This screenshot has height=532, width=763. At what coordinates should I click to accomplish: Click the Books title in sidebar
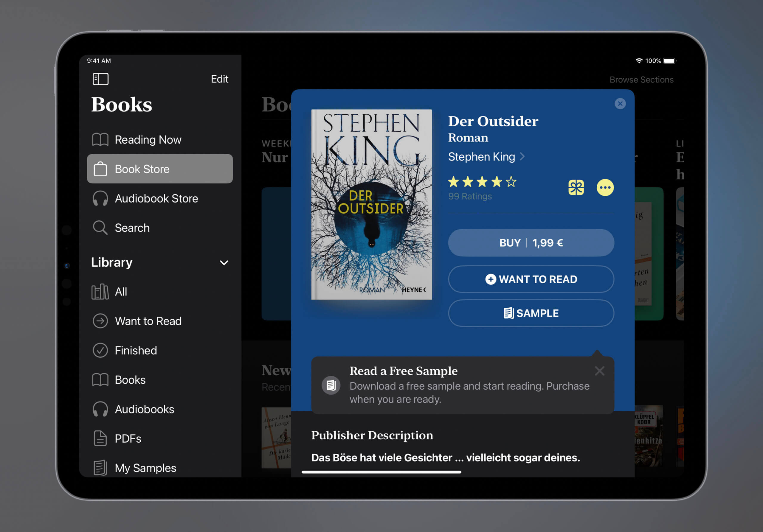pyautogui.click(x=122, y=105)
